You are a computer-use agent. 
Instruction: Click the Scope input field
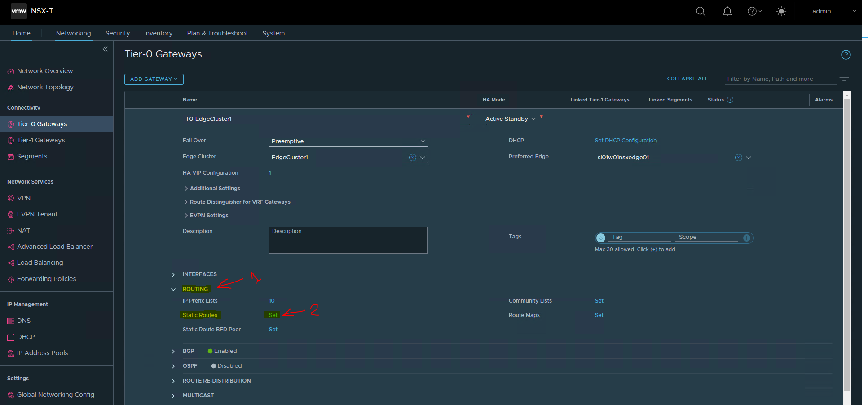(x=707, y=237)
